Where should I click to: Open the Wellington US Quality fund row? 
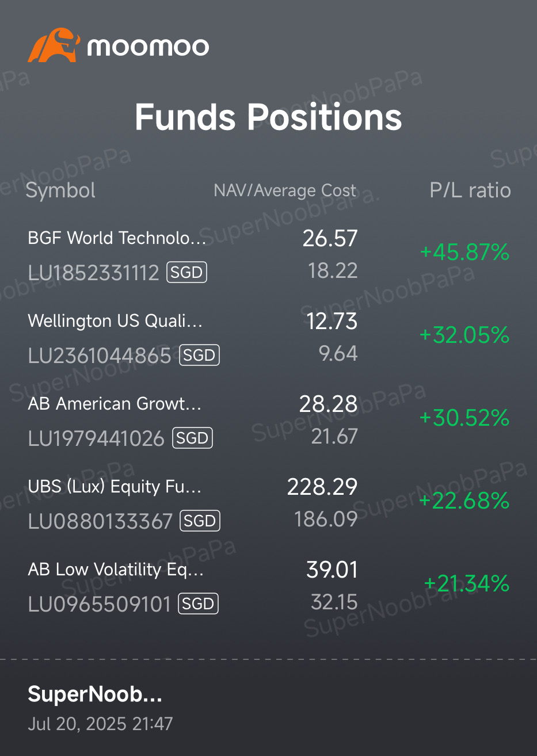coord(115,321)
